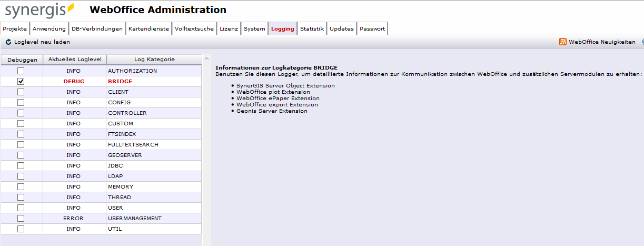Enable debugging for CONTROLLER
The height and width of the screenshot is (246, 644).
pyautogui.click(x=21, y=113)
